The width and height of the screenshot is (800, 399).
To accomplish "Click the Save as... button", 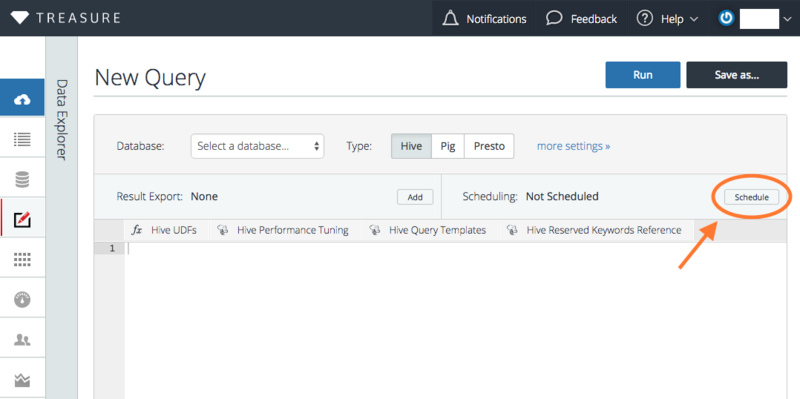I will (736, 75).
